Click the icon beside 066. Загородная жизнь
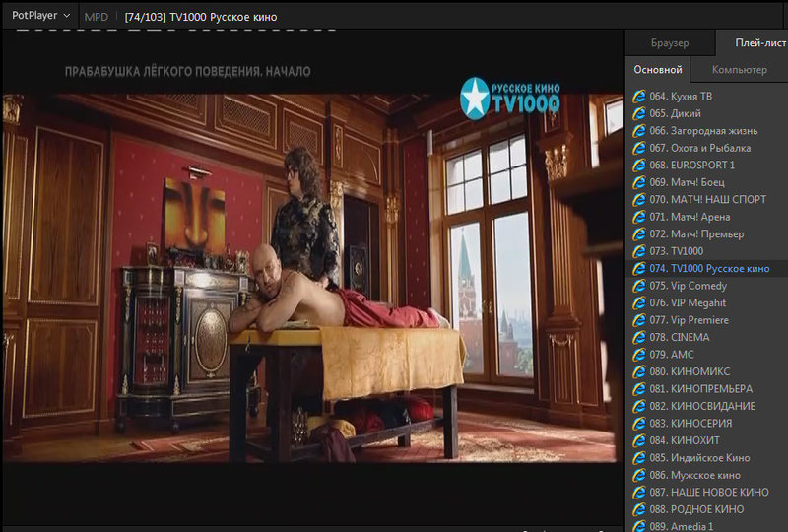The height and width of the screenshot is (532, 788). pos(638,131)
